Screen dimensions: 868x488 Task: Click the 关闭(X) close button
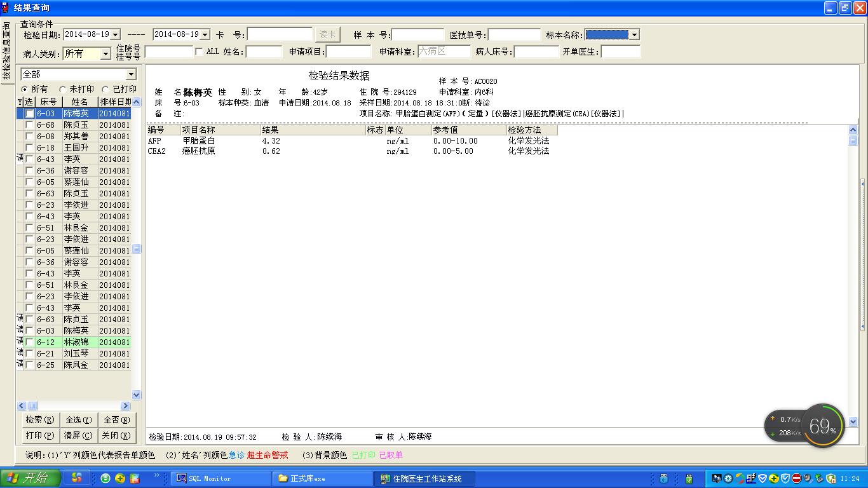coord(117,435)
